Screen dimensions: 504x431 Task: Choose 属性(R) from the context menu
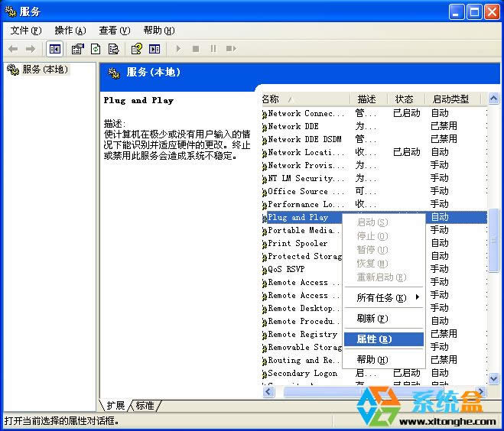pyautogui.click(x=374, y=339)
